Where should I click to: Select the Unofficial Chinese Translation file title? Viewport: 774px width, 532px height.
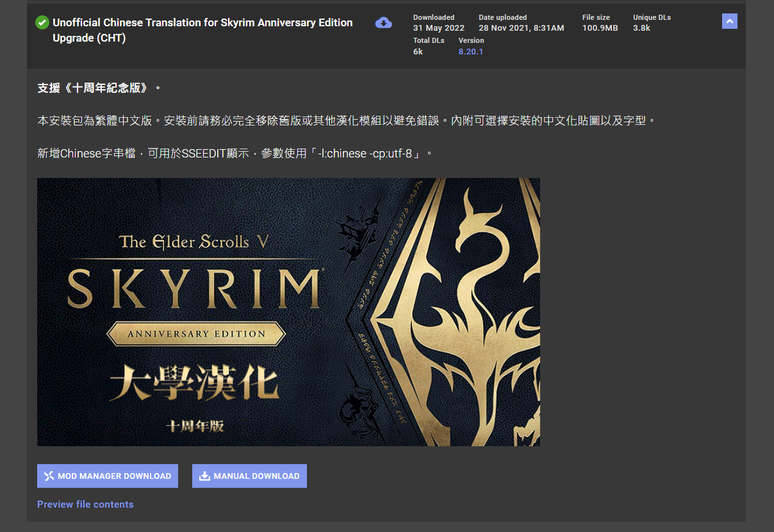(x=202, y=30)
